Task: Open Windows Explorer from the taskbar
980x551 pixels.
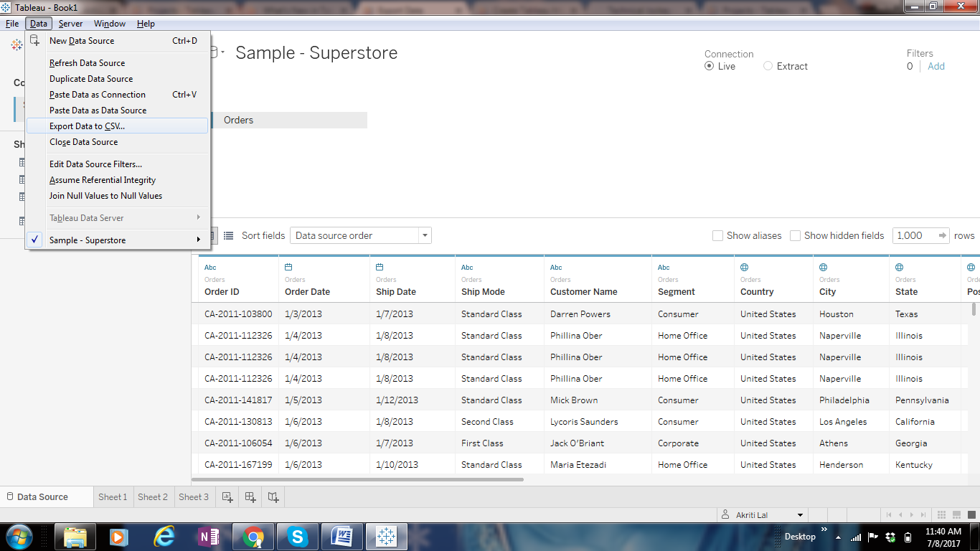Action: coord(75,537)
